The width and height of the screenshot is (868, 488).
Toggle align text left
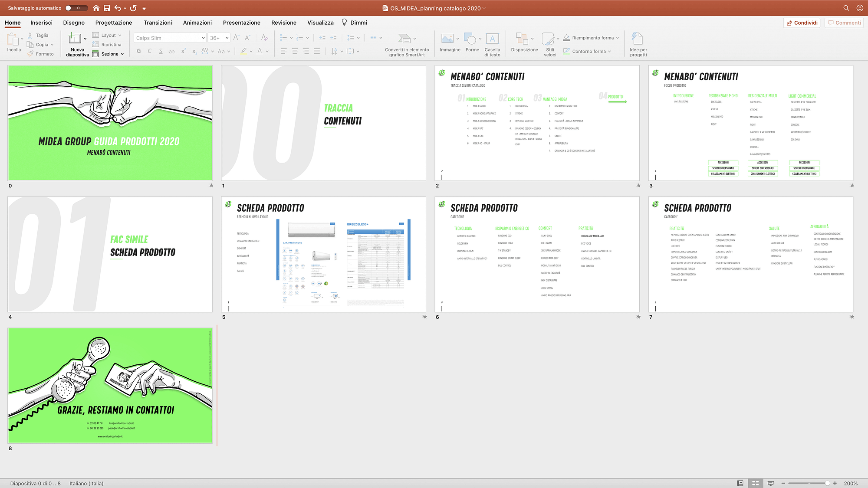283,51
